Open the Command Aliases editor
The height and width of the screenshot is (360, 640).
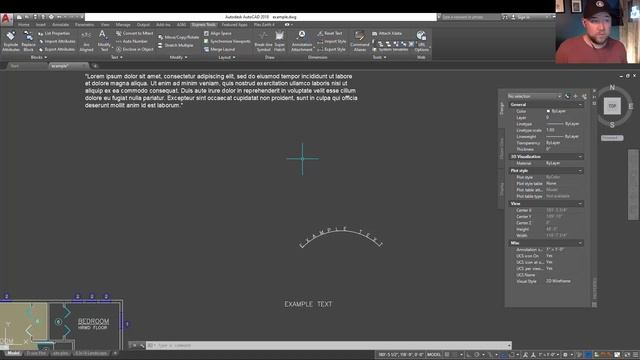click(x=360, y=41)
